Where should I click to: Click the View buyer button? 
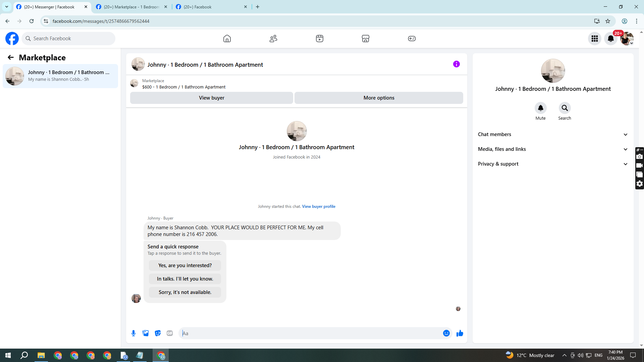211,98
